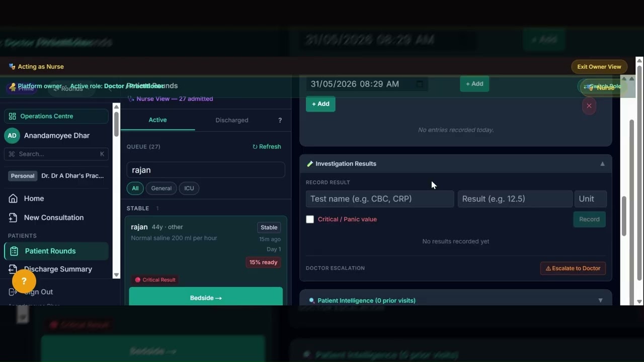The width and height of the screenshot is (644, 362).
Task: Collapse the Investigation Results section
Action: pos(602,164)
